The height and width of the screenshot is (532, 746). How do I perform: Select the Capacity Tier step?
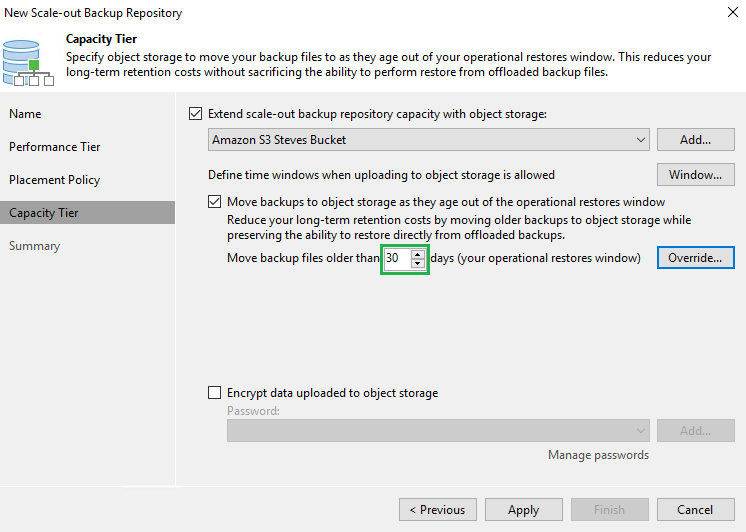coord(44,213)
